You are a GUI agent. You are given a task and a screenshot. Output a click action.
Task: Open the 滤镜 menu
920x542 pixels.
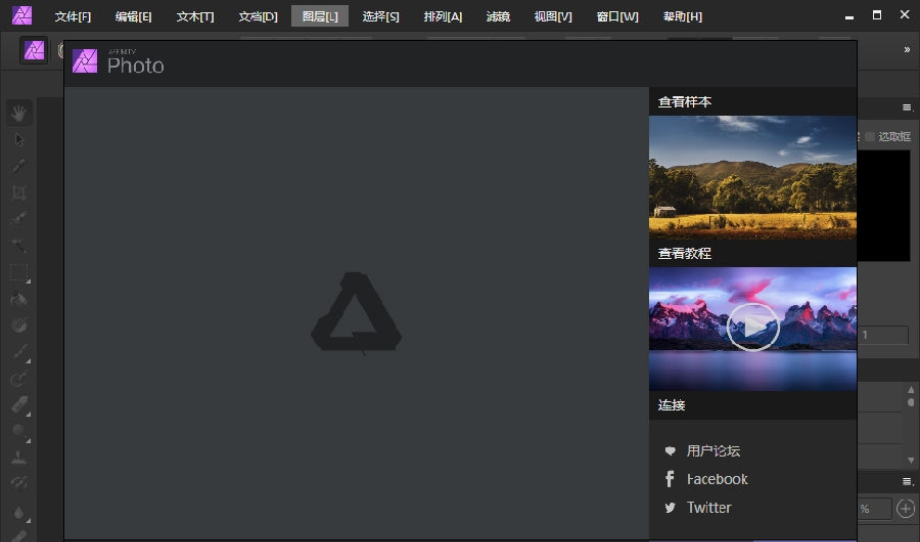click(x=498, y=16)
